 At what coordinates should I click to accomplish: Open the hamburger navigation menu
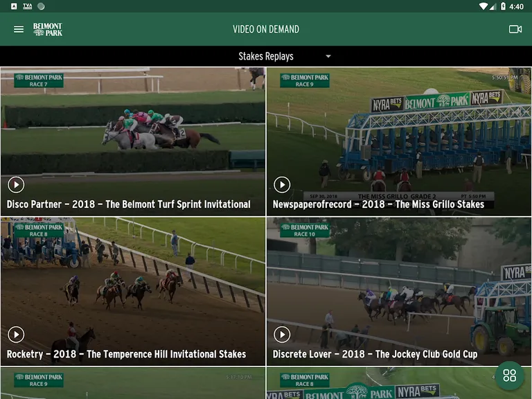pos(19,30)
